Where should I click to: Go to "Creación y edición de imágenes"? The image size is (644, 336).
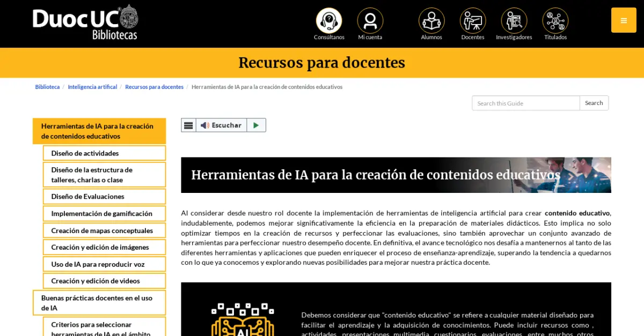(104, 247)
